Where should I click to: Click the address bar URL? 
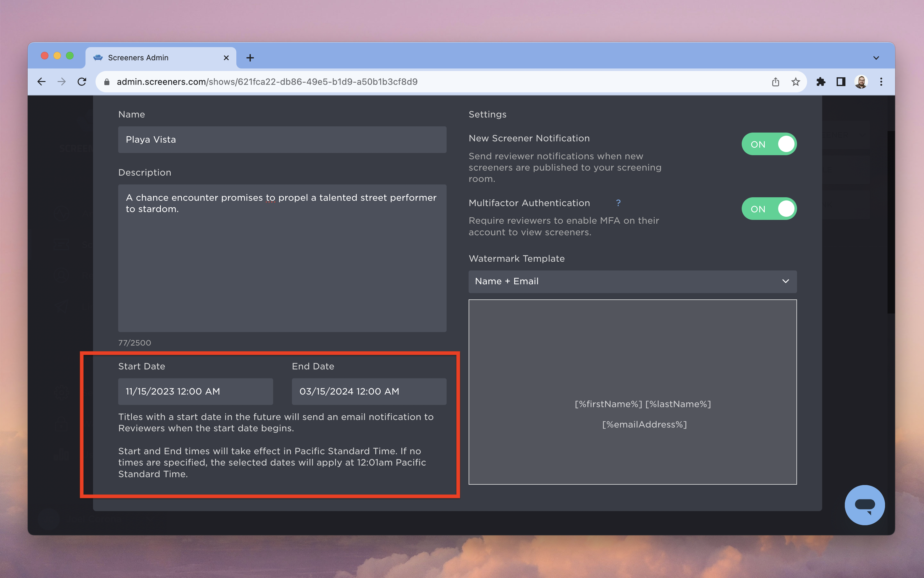(267, 82)
